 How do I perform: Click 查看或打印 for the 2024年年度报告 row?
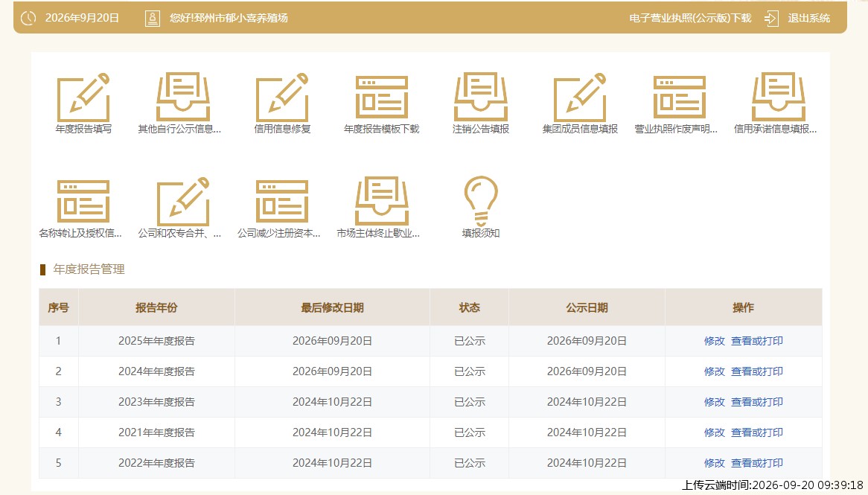pyautogui.click(x=757, y=371)
